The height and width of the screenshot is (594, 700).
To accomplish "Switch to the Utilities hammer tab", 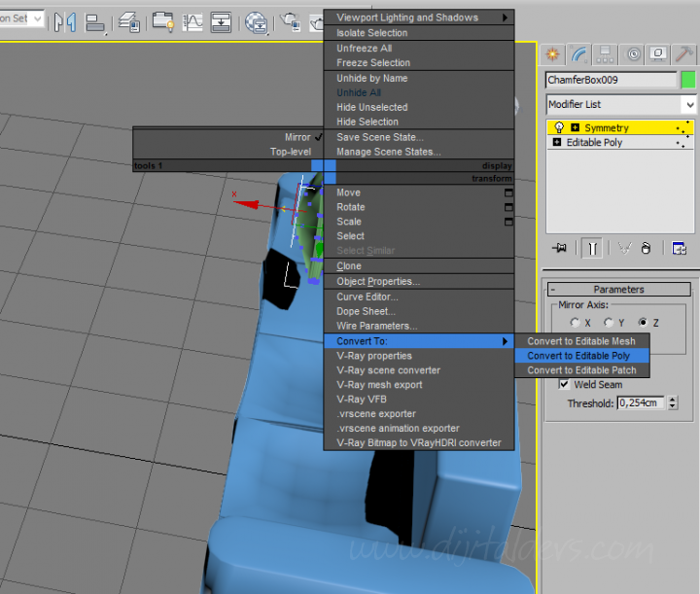I will (683, 54).
